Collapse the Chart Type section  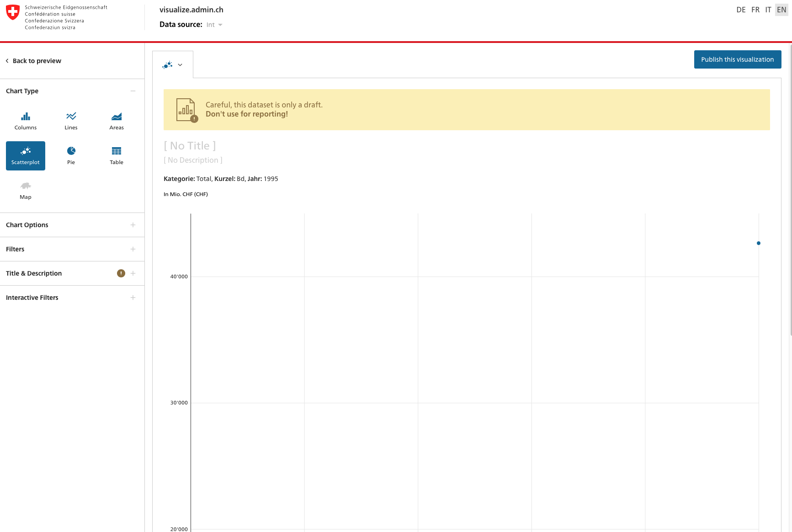(133, 91)
